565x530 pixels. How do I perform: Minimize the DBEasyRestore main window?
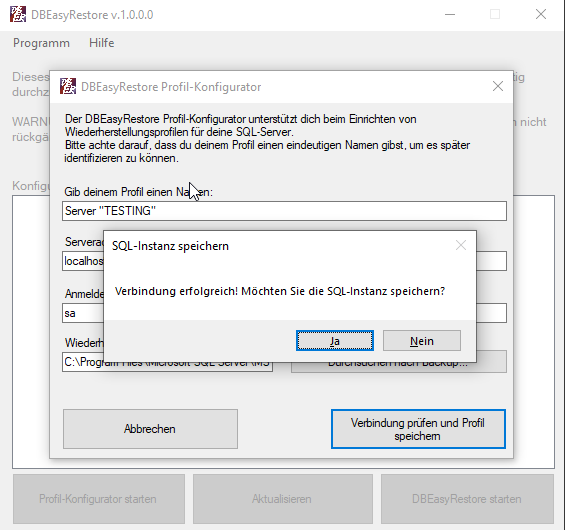click(450, 14)
